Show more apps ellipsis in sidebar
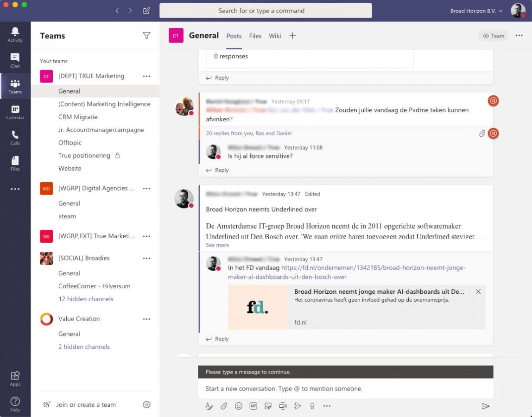Screen dimensions: 532x417 tap(15, 189)
